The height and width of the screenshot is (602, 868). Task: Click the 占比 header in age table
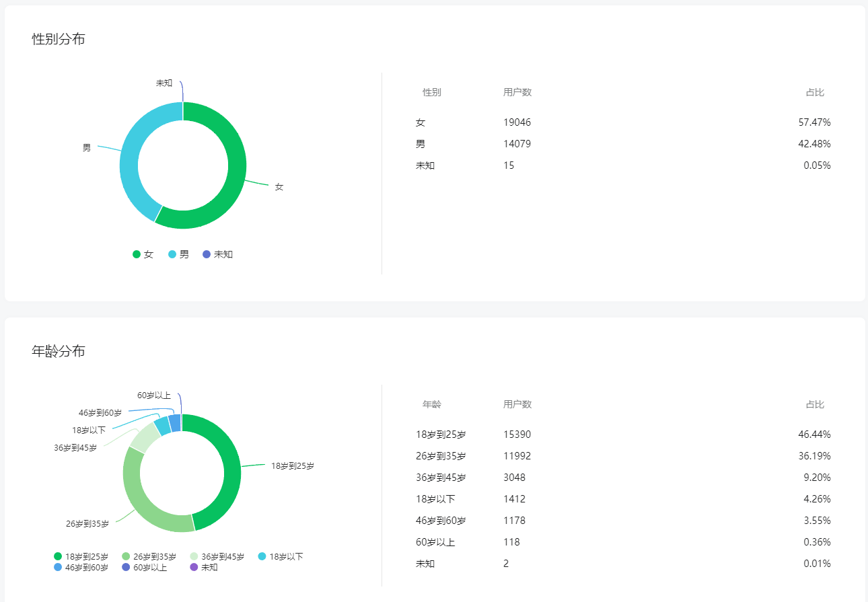pyautogui.click(x=815, y=404)
